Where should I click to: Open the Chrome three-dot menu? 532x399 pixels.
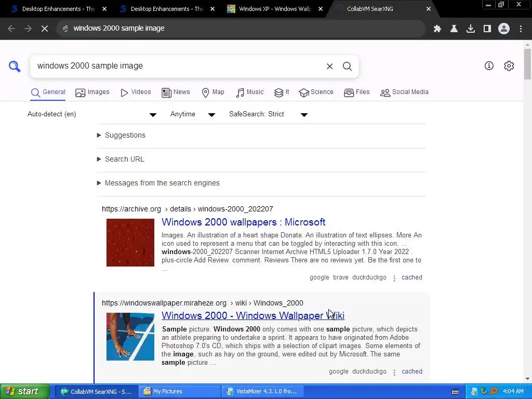click(521, 29)
